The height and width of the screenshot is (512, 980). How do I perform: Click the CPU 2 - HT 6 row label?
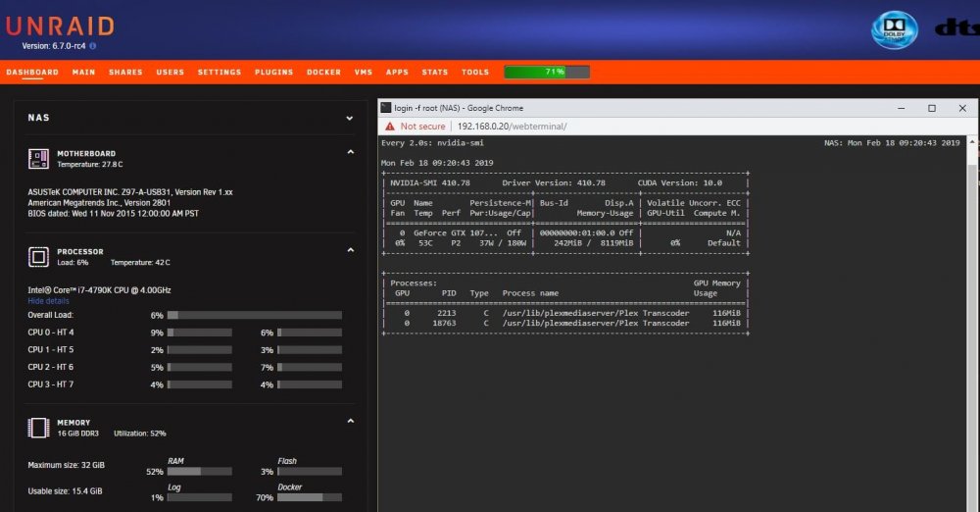(x=51, y=368)
